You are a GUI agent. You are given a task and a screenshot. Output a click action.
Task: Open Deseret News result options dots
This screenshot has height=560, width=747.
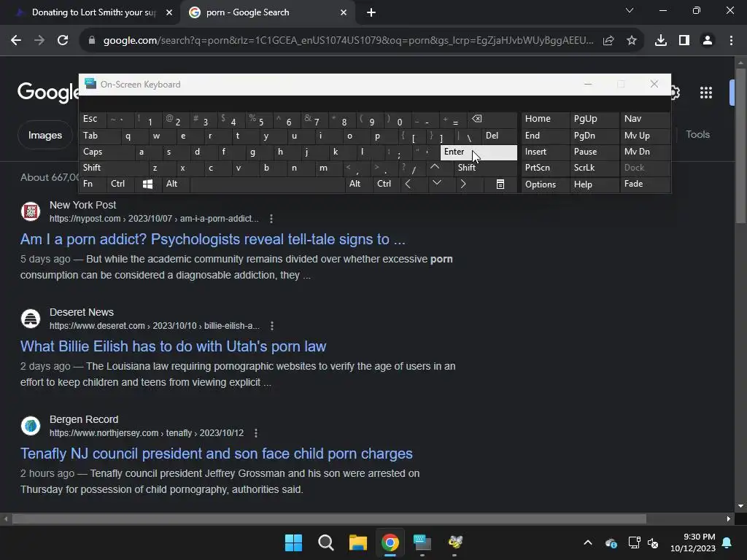point(271,326)
